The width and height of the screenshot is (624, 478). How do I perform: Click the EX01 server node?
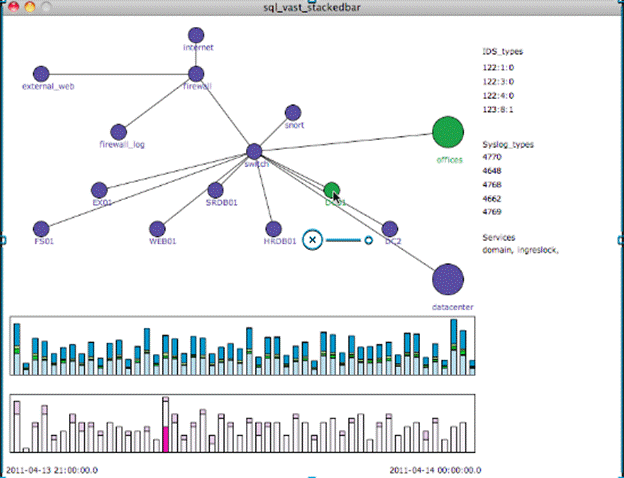pyautogui.click(x=99, y=190)
